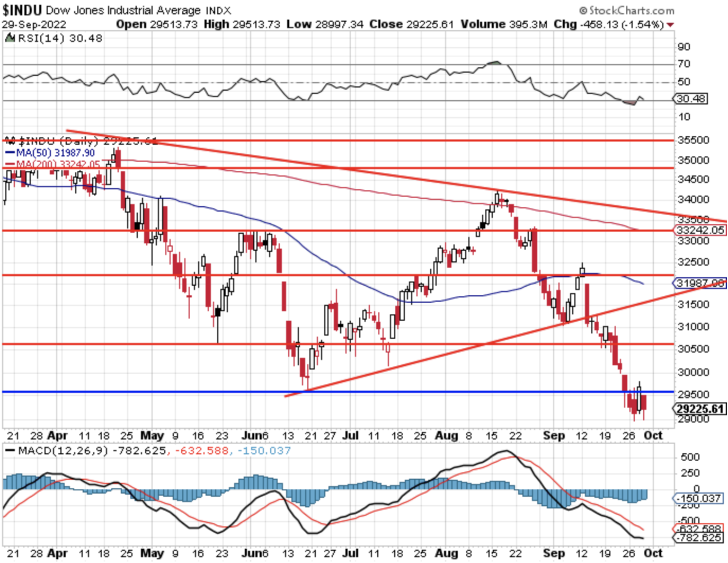
Task: Click the red -632.588 MACD signal value
Action: pyautogui.click(x=202, y=451)
